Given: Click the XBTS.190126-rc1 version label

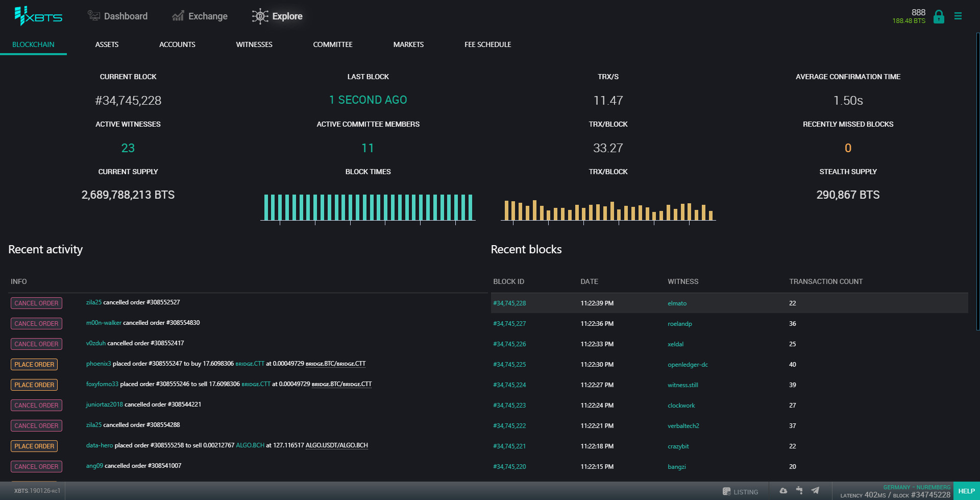Looking at the screenshot, I should point(37,491).
